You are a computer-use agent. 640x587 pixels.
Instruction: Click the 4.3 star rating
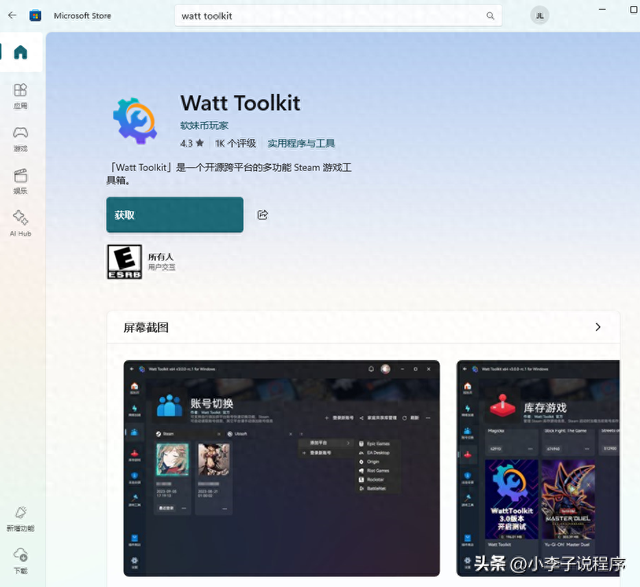click(x=192, y=143)
